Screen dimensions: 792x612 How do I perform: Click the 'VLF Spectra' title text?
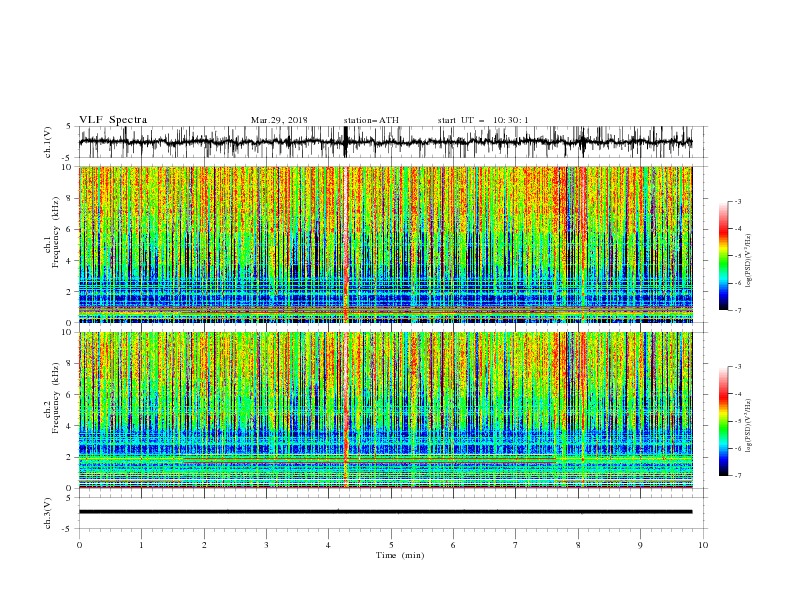pos(113,120)
